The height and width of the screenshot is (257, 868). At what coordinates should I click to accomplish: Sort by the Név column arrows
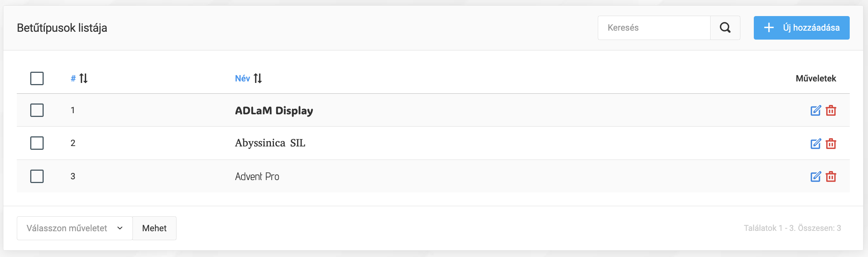258,78
